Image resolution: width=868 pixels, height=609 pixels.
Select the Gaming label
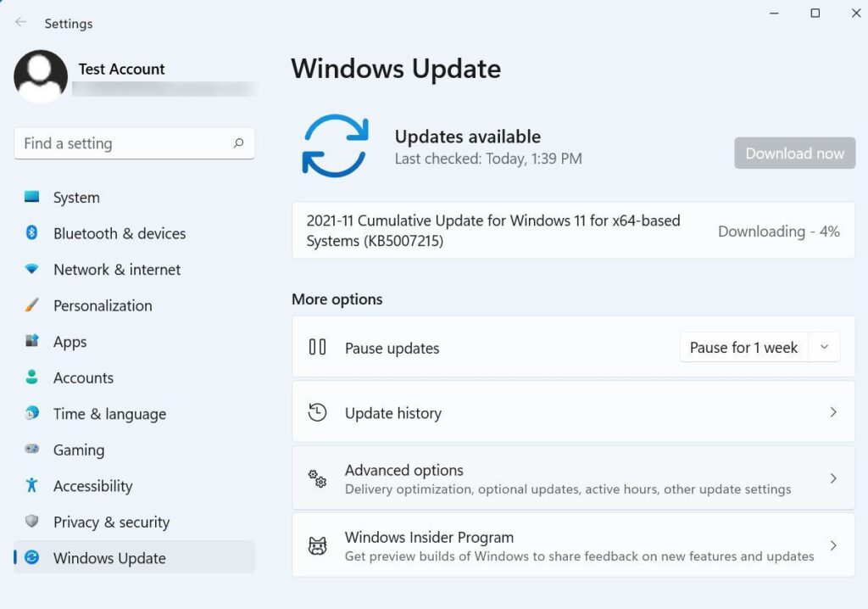[79, 450]
